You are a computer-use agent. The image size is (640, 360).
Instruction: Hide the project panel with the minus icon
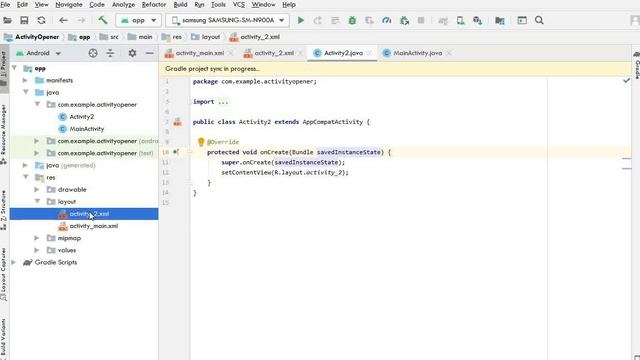point(149,53)
